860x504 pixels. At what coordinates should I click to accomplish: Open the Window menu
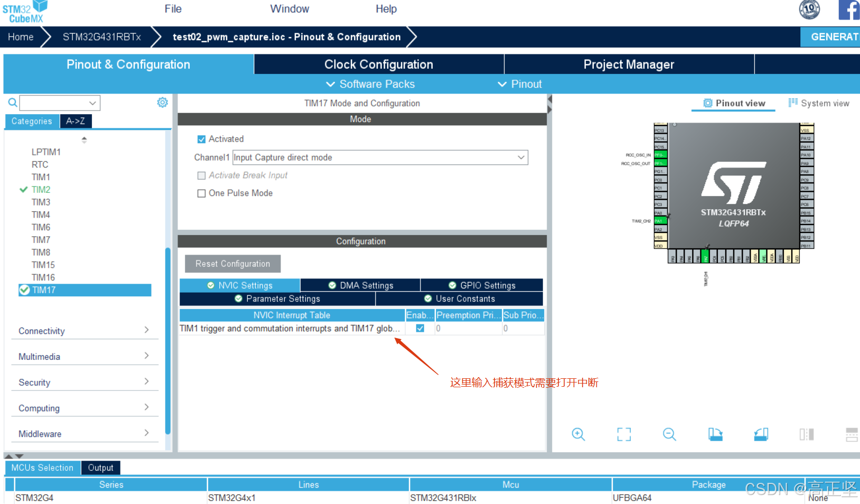pos(289,9)
